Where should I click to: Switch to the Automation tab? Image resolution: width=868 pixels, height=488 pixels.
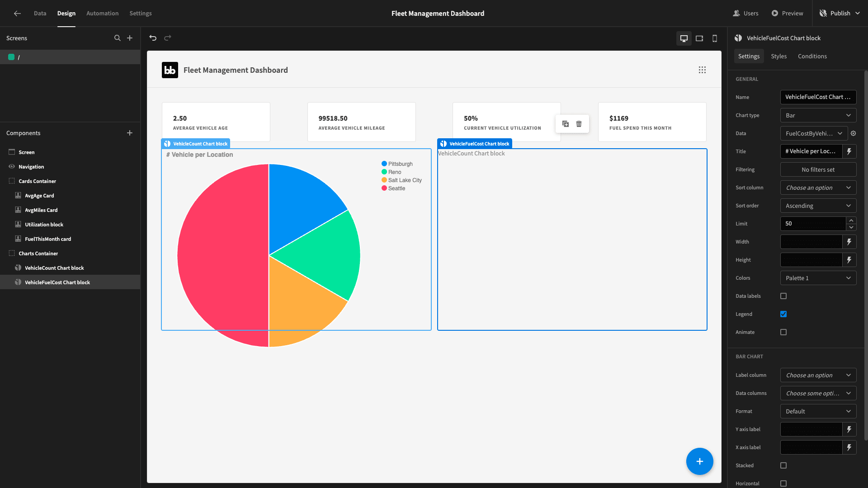tap(102, 14)
